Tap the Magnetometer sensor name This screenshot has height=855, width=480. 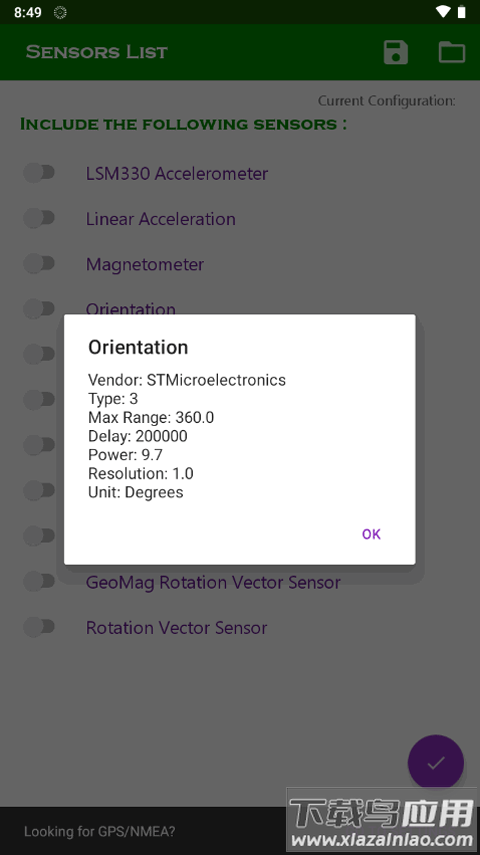(x=145, y=264)
